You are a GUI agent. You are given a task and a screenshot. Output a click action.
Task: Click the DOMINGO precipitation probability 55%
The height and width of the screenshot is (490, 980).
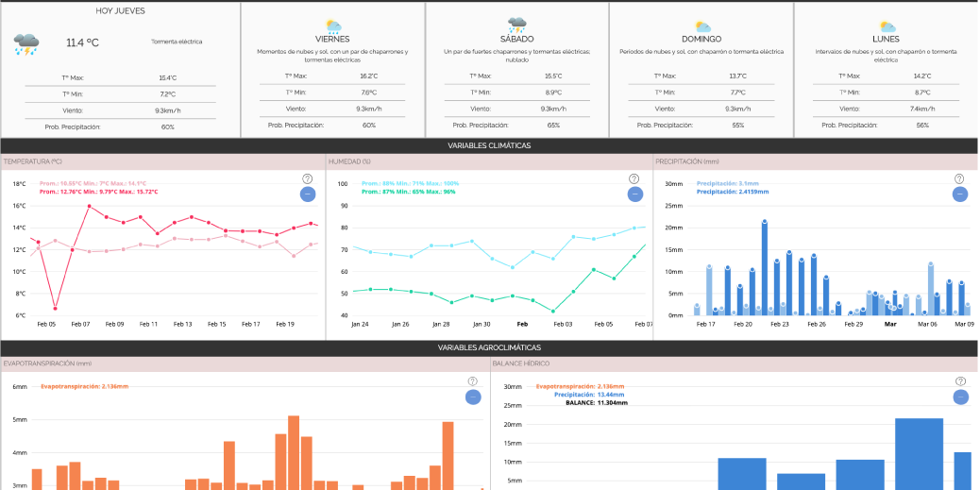coord(738,125)
